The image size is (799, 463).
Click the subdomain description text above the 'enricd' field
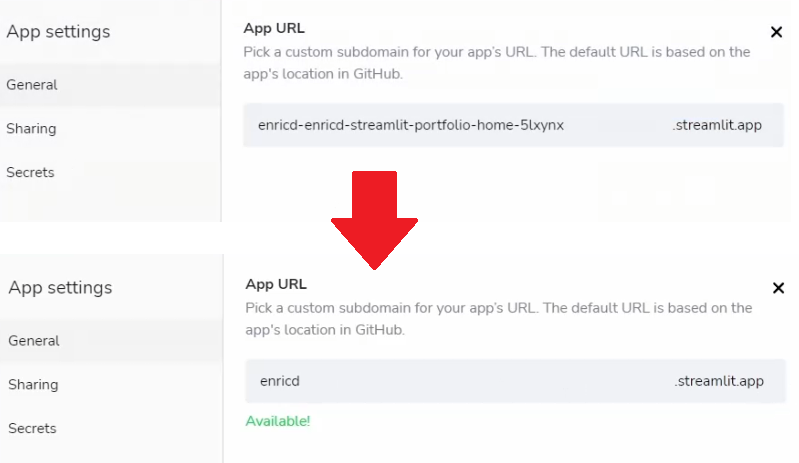point(499,319)
